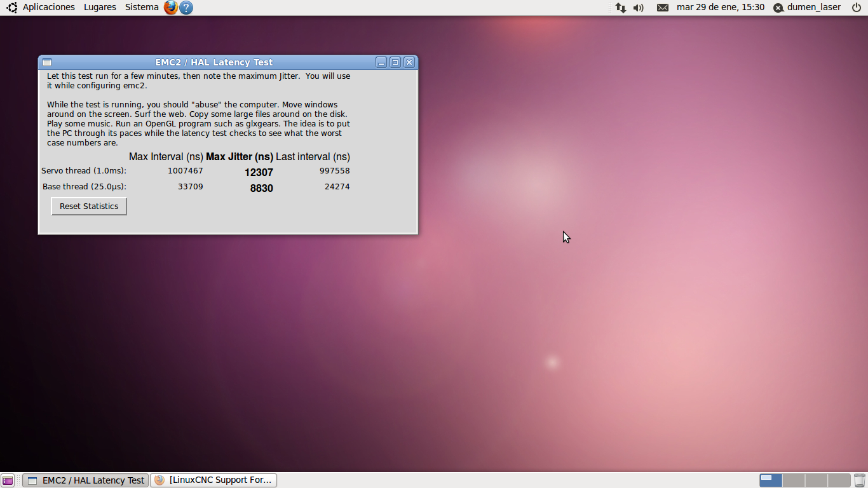The width and height of the screenshot is (868, 488).
Task: Open the network connection indicator
Action: 621,8
